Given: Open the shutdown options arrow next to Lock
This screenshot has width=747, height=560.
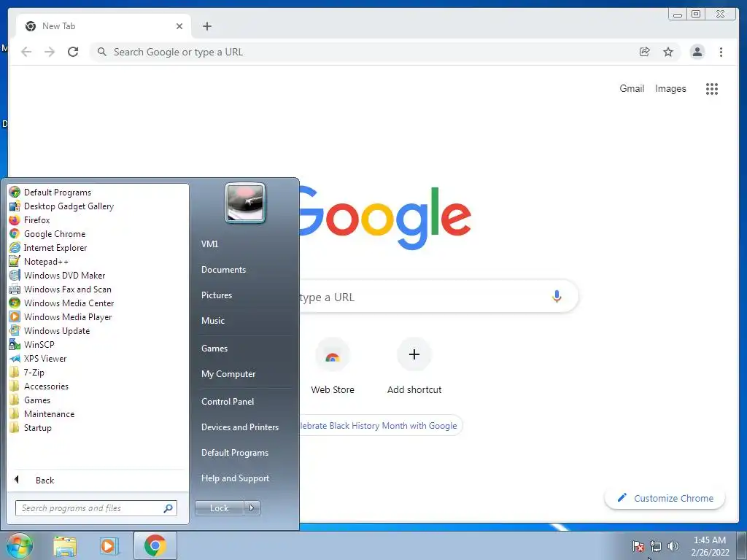Looking at the screenshot, I should click(x=252, y=508).
